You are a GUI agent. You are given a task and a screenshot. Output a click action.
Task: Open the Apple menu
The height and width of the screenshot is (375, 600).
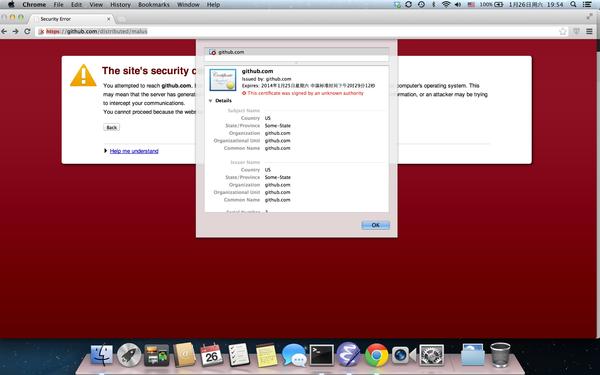coord(11,5)
